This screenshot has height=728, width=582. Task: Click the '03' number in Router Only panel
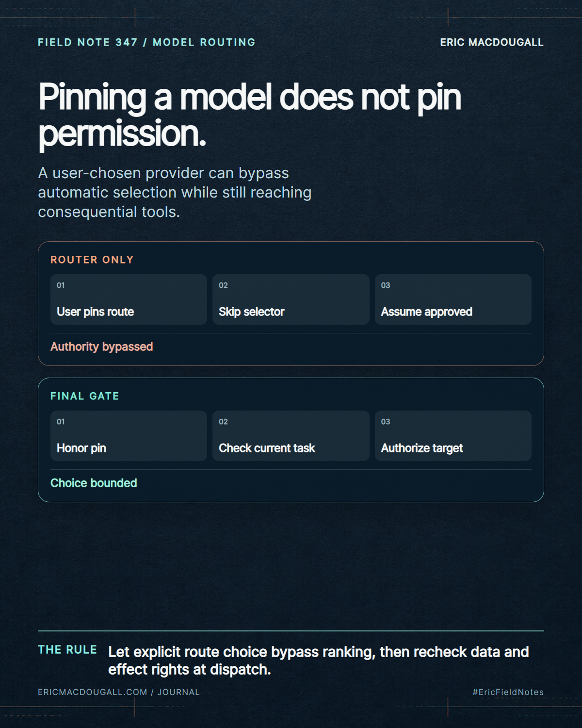pyautogui.click(x=386, y=285)
